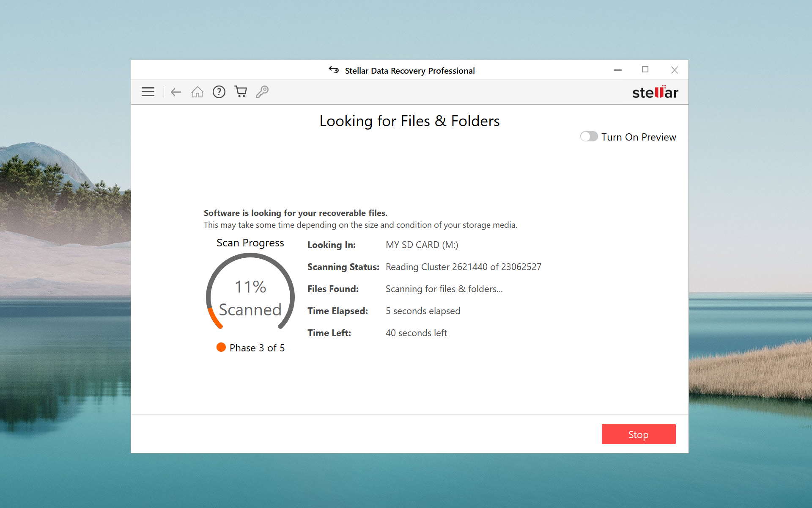This screenshot has width=812, height=508.
Task: Click 'Looking for Files & Folders' heading
Action: tap(409, 121)
